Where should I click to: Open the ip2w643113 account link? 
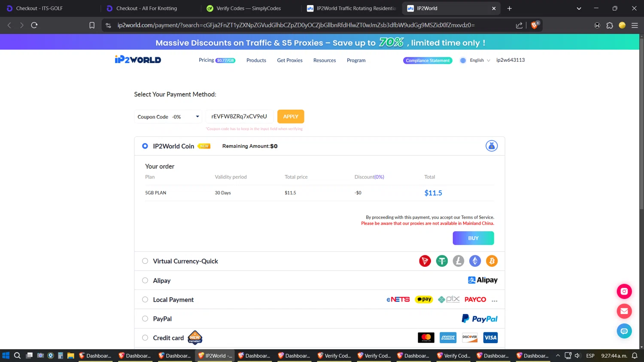510,60
